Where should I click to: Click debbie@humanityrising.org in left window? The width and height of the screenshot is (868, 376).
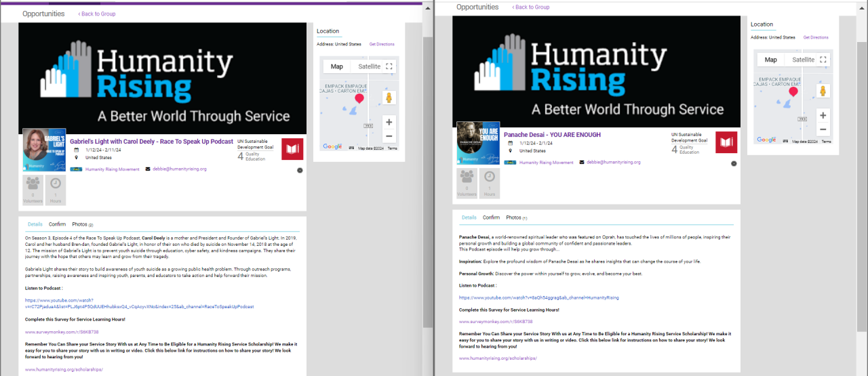tap(180, 169)
